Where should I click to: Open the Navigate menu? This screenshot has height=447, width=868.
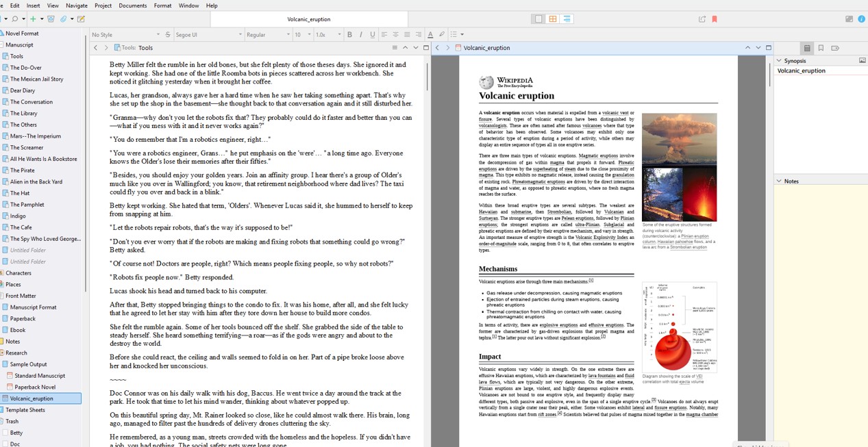pos(77,5)
